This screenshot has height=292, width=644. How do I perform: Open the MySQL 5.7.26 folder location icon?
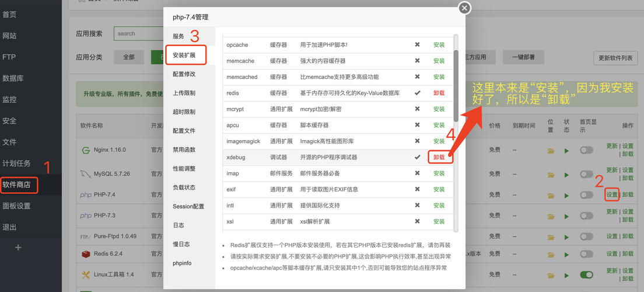pyautogui.click(x=551, y=175)
